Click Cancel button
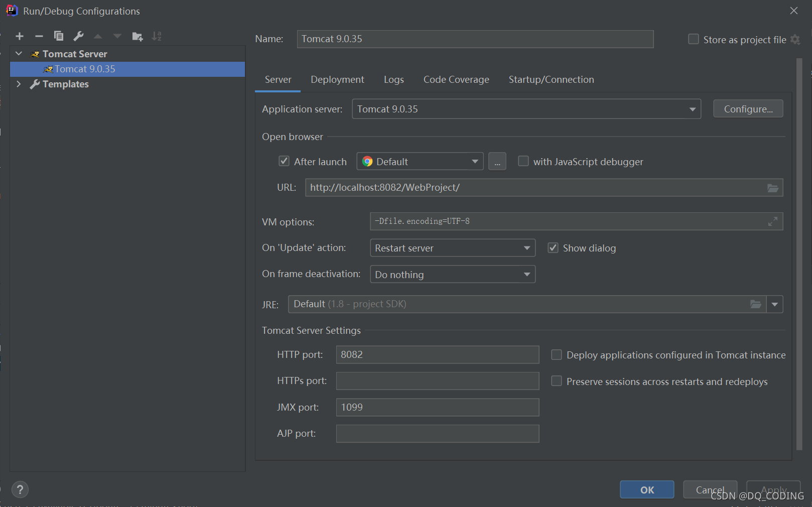 coord(710,490)
